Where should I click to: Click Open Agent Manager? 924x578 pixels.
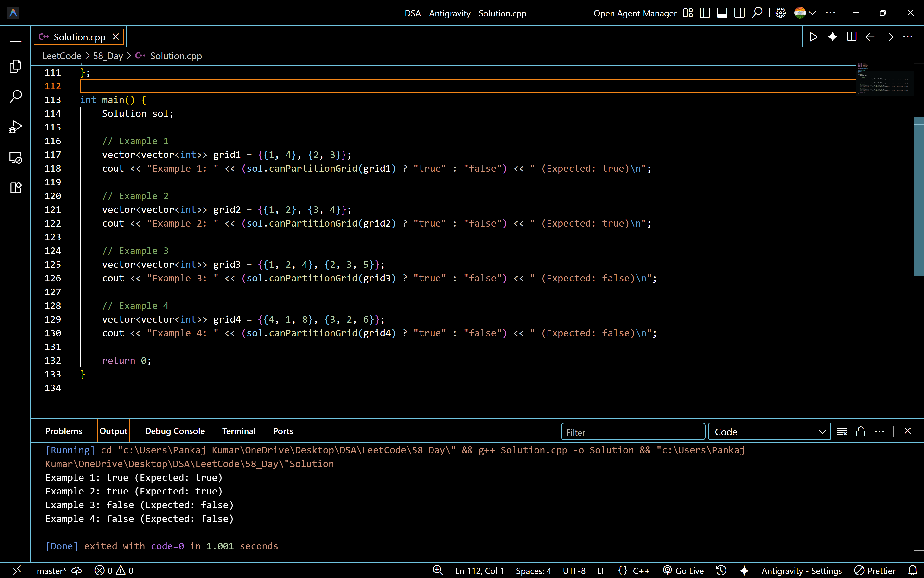pyautogui.click(x=635, y=13)
